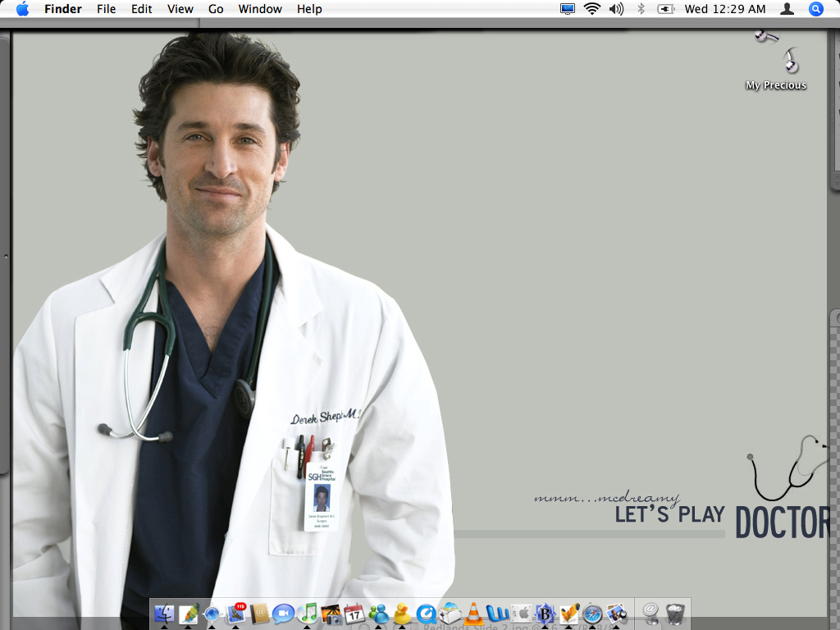840x630 pixels.
Task: Open the Help menu
Action: (x=309, y=9)
